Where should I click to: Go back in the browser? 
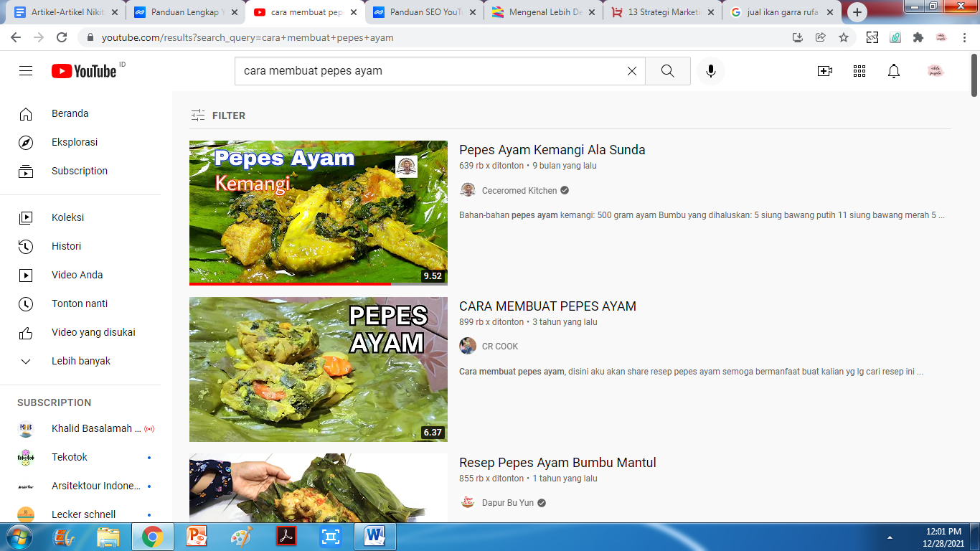coord(16,37)
